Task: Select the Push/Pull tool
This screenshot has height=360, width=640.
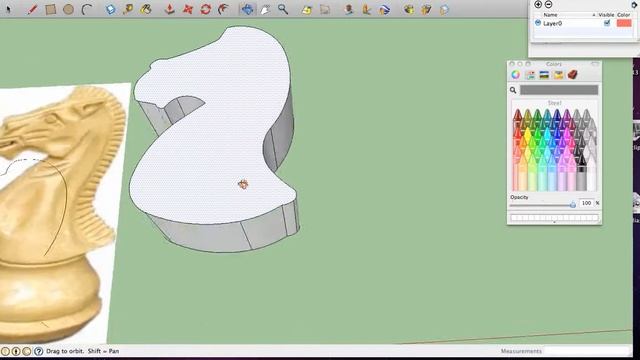Action: pos(170,9)
